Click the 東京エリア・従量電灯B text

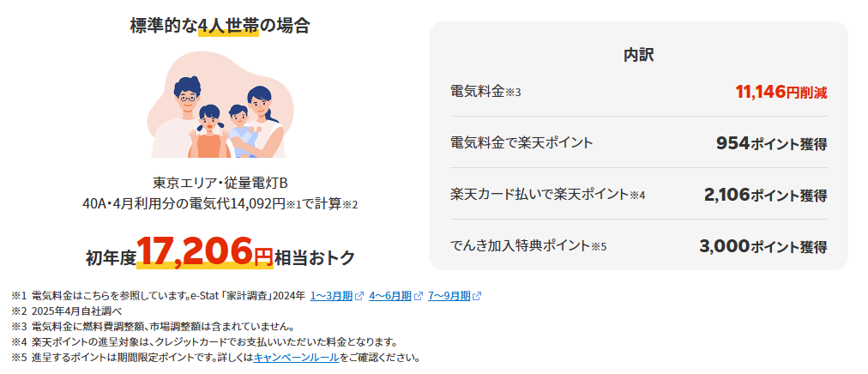point(220,183)
